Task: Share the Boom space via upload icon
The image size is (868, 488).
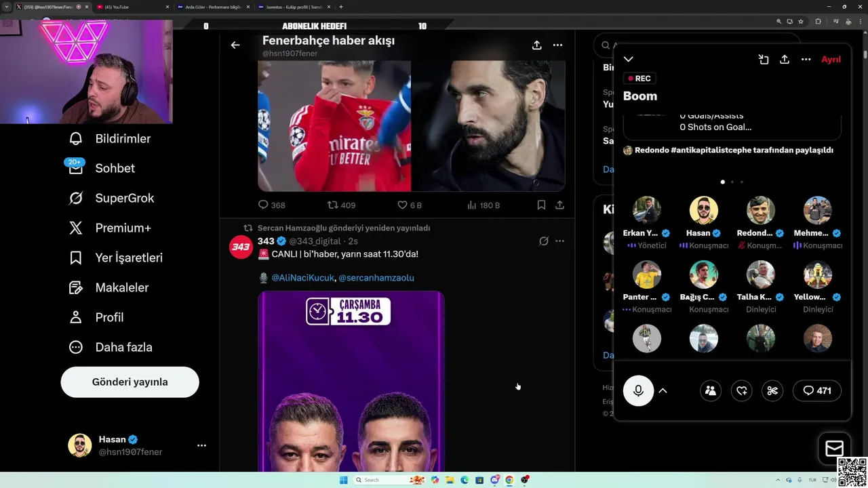Action: tap(785, 60)
